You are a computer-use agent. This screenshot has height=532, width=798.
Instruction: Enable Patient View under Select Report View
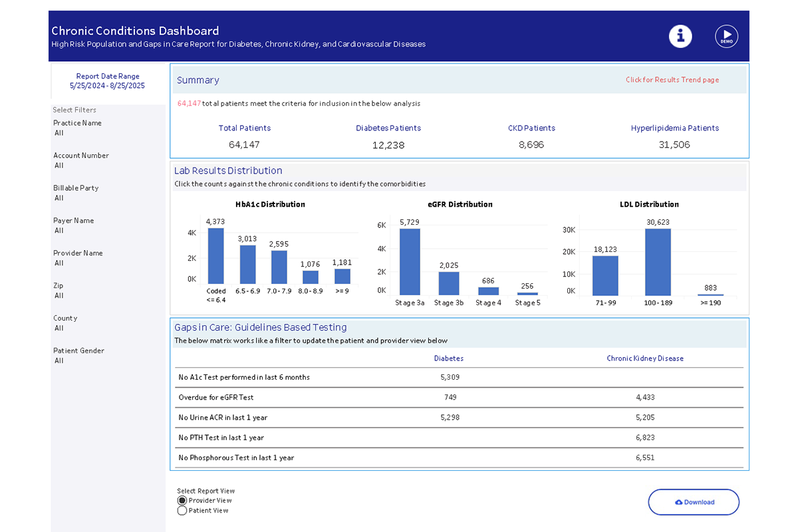click(182, 510)
